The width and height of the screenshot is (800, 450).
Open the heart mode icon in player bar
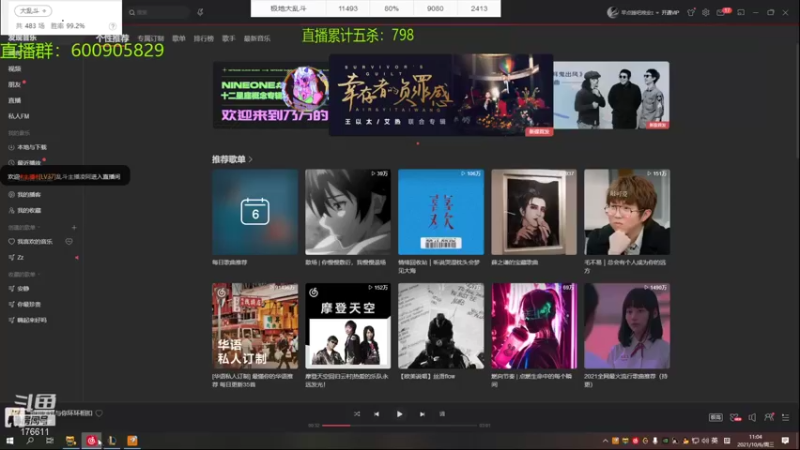tap(735, 417)
